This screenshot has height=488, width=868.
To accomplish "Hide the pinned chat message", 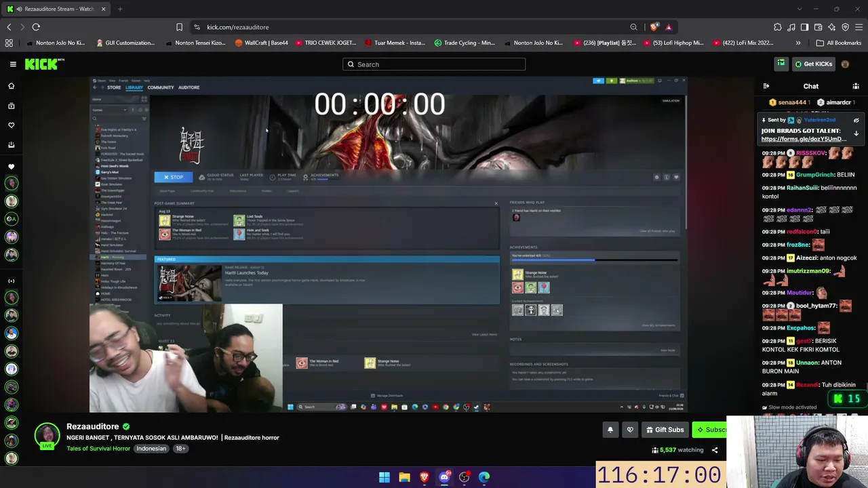I will [856, 121].
